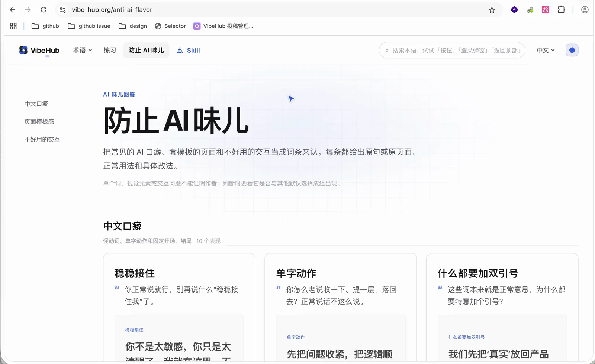
Task: Open the 什么都要加双引号 card
Action: pyautogui.click(x=502, y=308)
